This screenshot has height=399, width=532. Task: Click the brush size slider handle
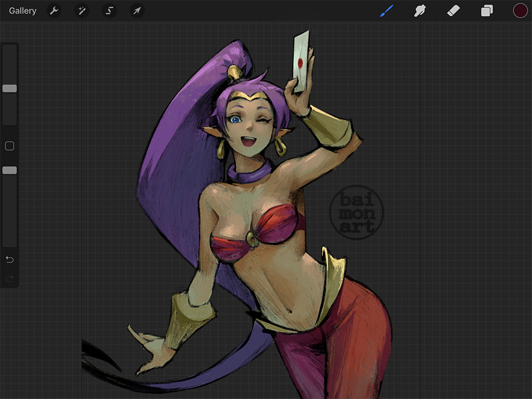pyautogui.click(x=10, y=88)
